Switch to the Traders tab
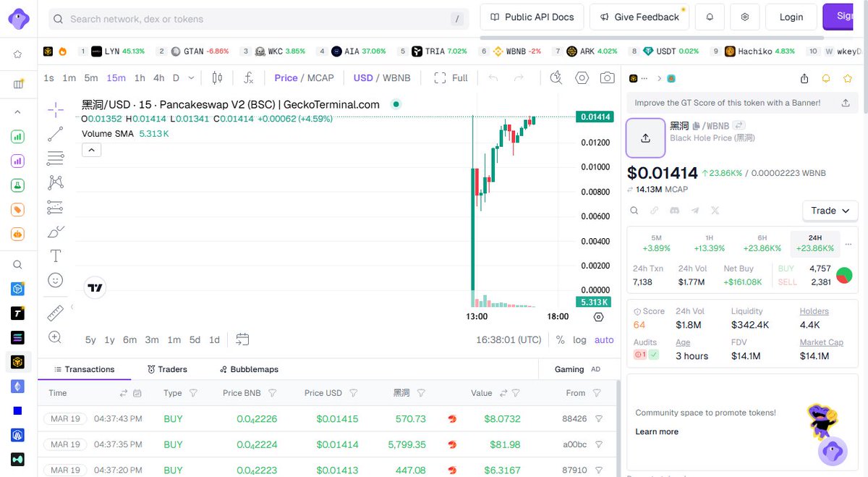This screenshot has height=477, width=868. click(167, 369)
